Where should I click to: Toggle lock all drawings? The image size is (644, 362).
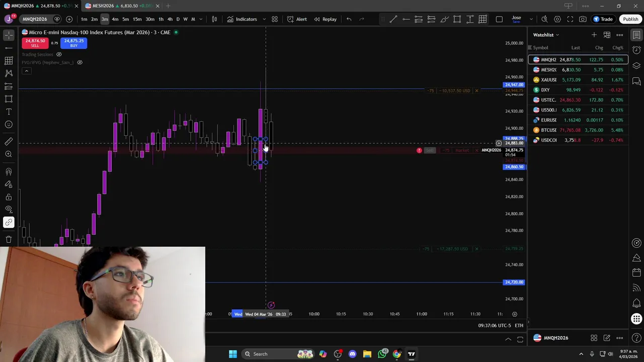9,197
